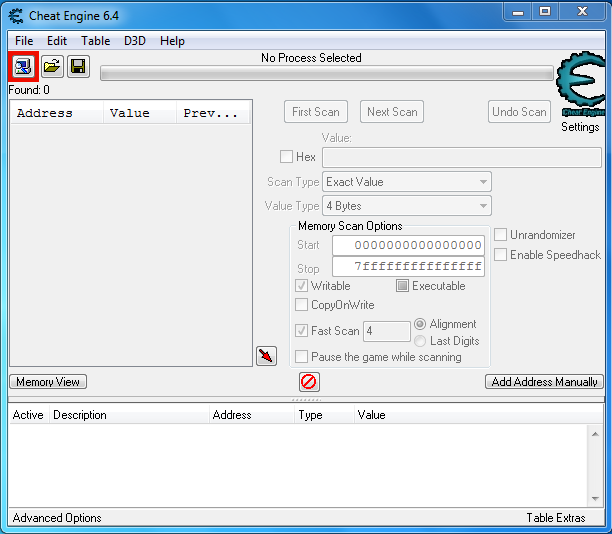Enable Speedhack checkbox
The image size is (612, 534).
(501, 255)
